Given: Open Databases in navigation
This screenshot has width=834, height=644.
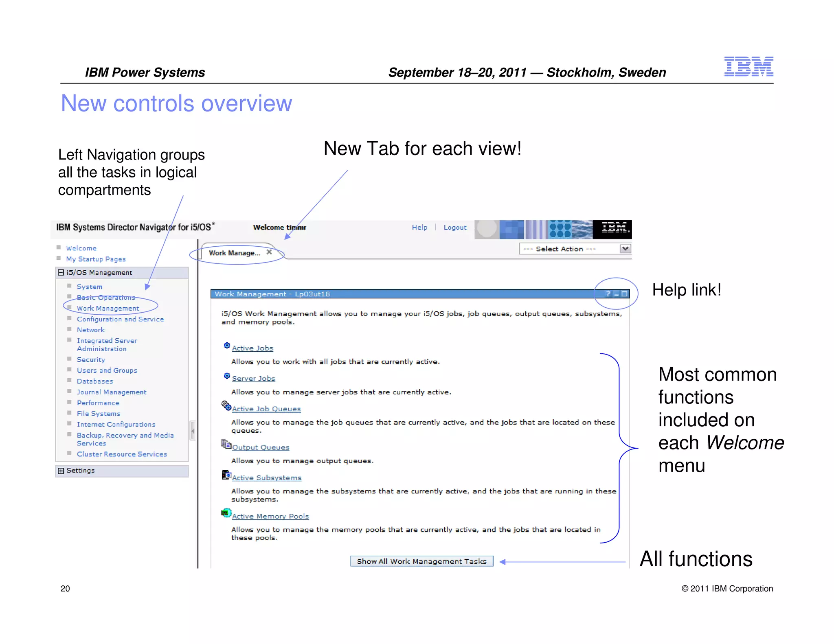Looking at the screenshot, I should click(x=95, y=381).
